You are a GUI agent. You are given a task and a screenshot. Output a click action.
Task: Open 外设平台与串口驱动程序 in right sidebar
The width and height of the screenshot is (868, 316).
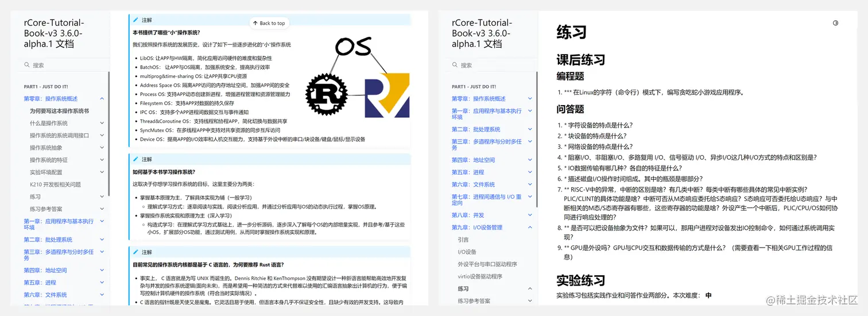pos(487,264)
